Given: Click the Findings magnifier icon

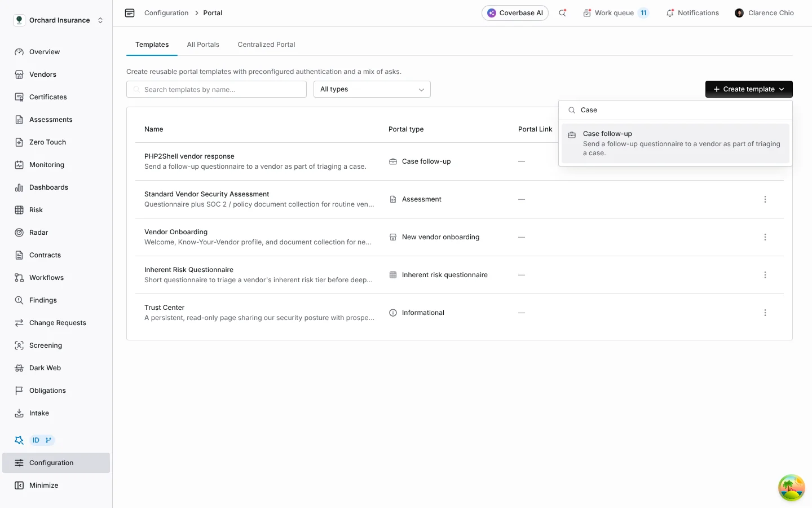Looking at the screenshot, I should (x=19, y=300).
